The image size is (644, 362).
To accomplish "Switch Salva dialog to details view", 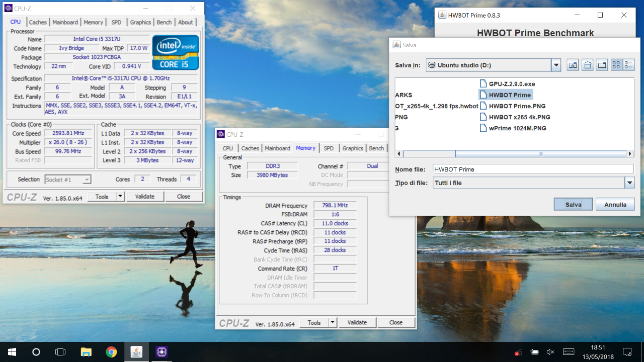I will (x=628, y=65).
